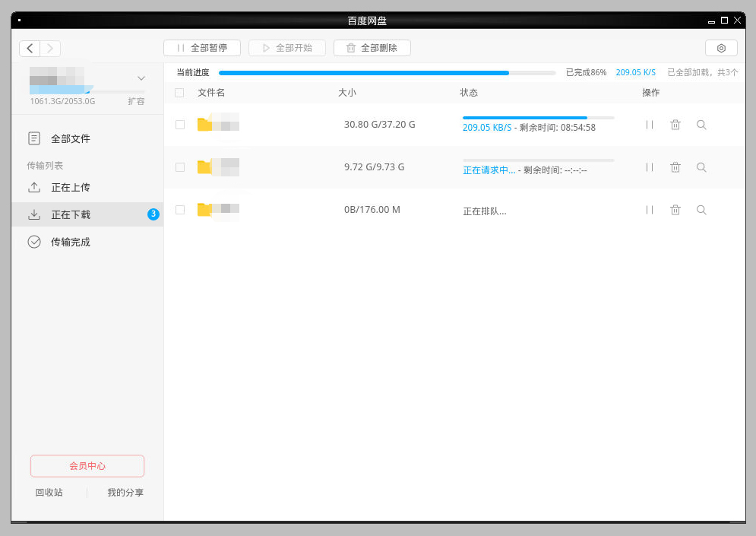Click trash icon for 37.20 G download

click(x=675, y=125)
